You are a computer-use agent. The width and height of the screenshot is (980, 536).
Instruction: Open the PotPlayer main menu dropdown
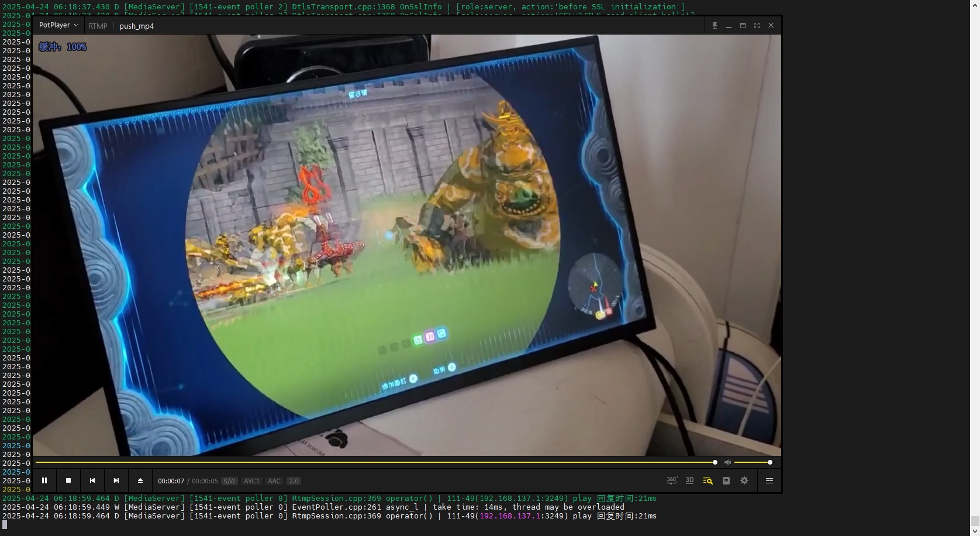[58, 25]
